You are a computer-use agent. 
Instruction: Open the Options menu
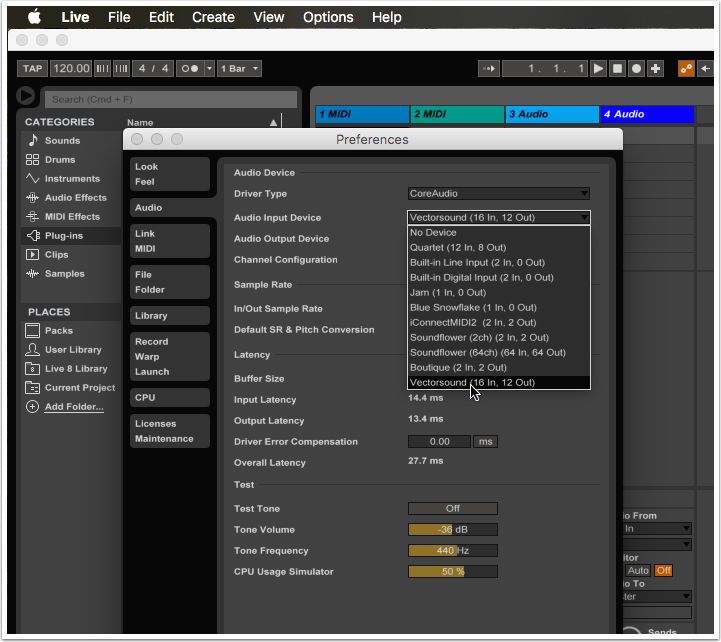click(328, 17)
